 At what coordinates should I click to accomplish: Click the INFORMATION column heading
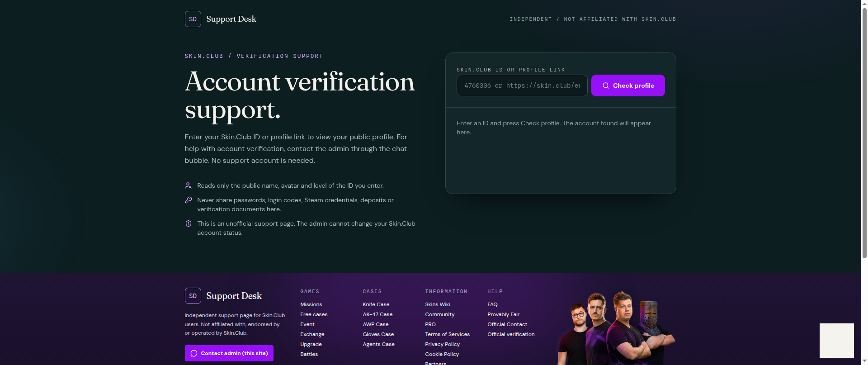tap(446, 291)
